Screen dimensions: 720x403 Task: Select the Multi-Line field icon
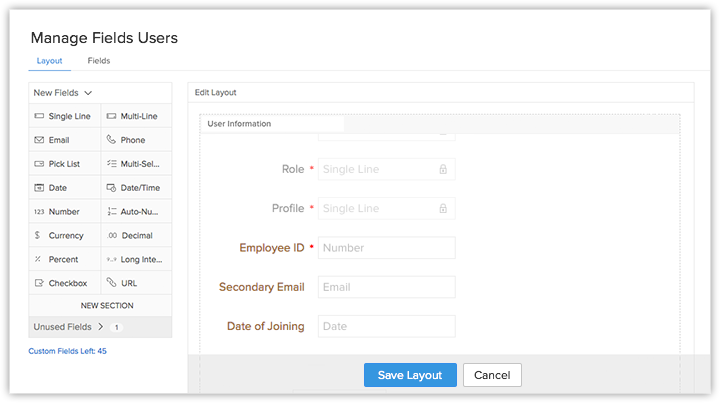pyautogui.click(x=111, y=117)
